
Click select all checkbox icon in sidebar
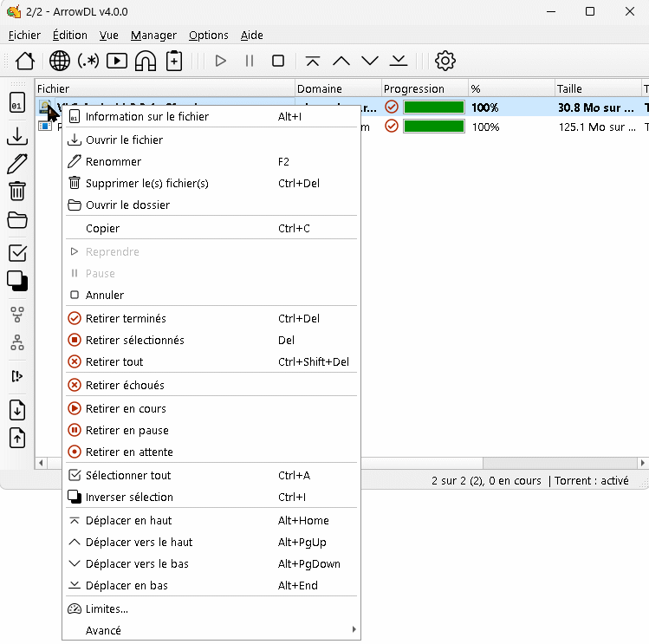pos(17,252)
